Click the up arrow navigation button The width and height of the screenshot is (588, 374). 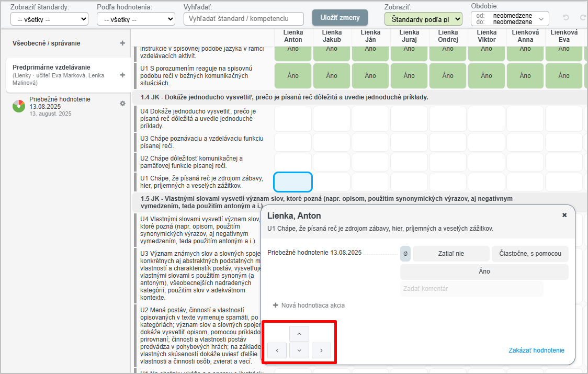(x=299, y=334)
